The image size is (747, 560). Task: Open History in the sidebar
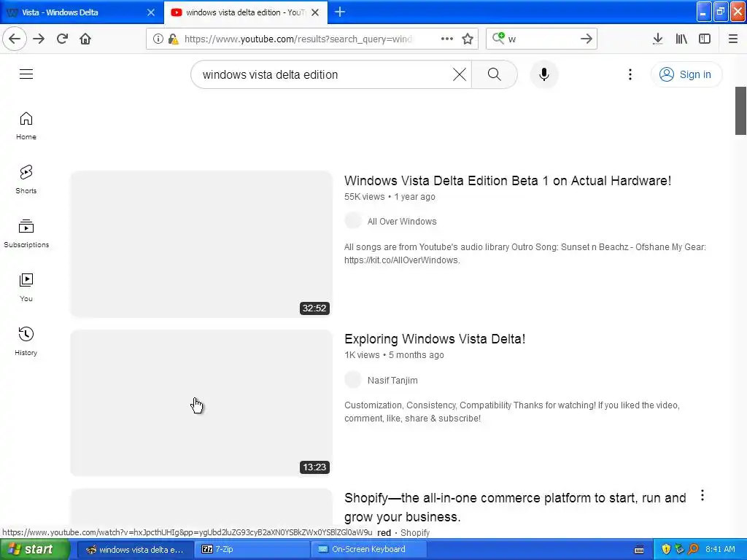pos(26,341)
